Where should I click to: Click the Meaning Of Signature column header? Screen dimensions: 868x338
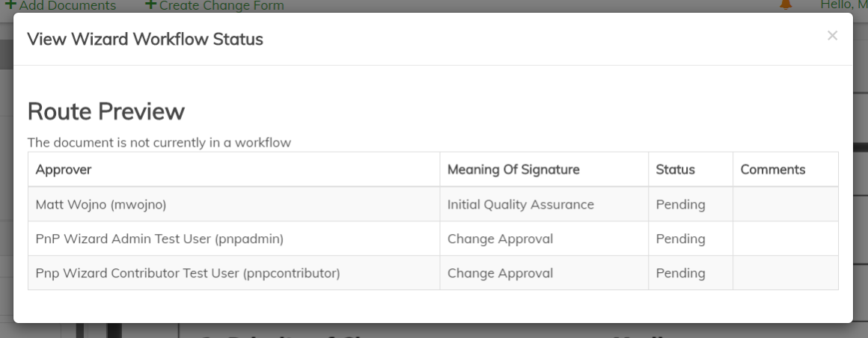pyautogui.click(x=513, y=170)
